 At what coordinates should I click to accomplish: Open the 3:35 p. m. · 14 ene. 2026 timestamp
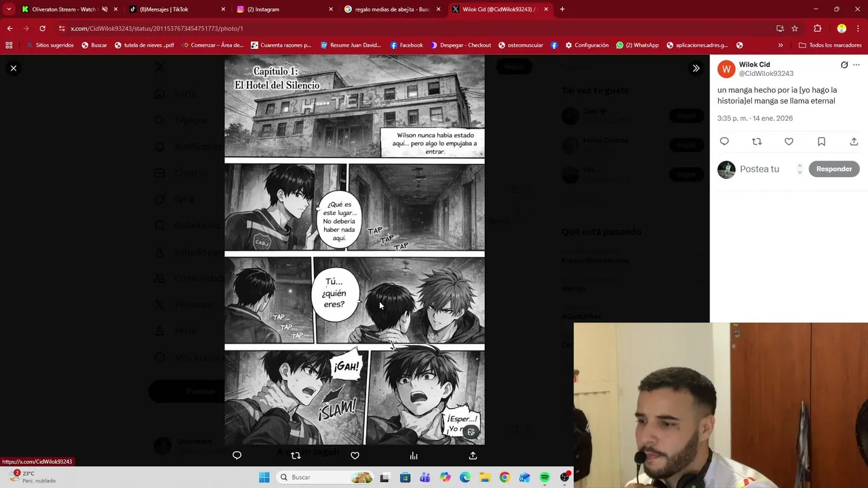(x=755, y=118)
